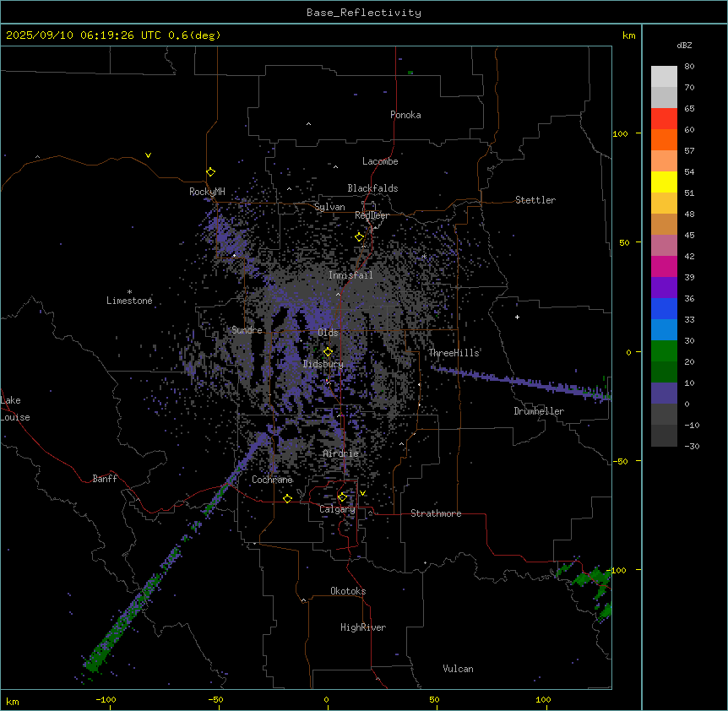The width and height of the screenshot is (728, 711).
Task: Select the yellow diamond marker below Cochrane
Action: click(x=287, y=498)
